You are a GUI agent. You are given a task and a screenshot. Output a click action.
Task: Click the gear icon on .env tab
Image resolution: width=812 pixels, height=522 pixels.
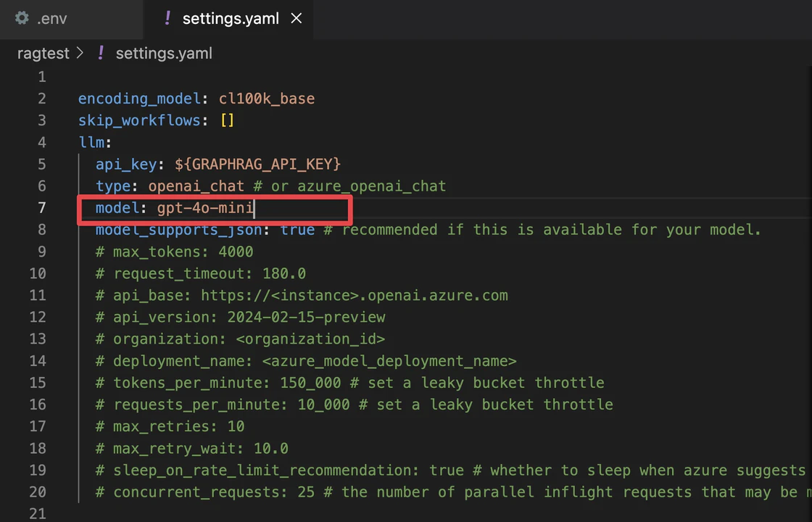(x=22, y=19)
